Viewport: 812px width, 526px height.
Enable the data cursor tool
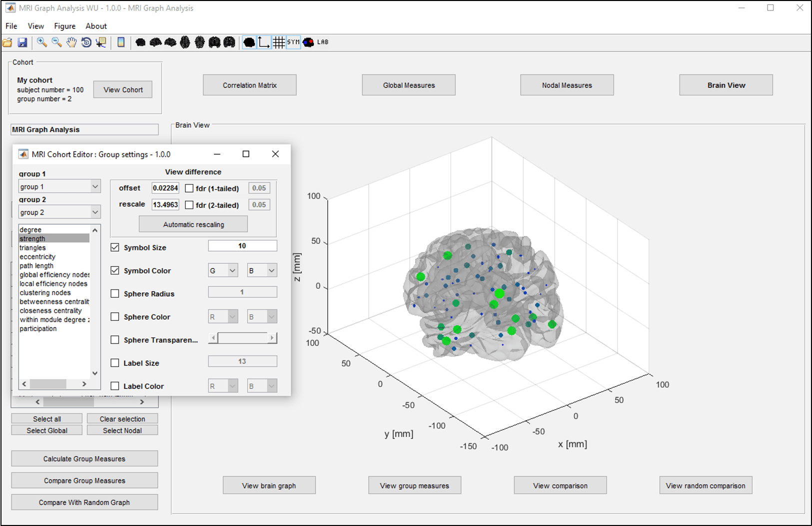(101, 42)
